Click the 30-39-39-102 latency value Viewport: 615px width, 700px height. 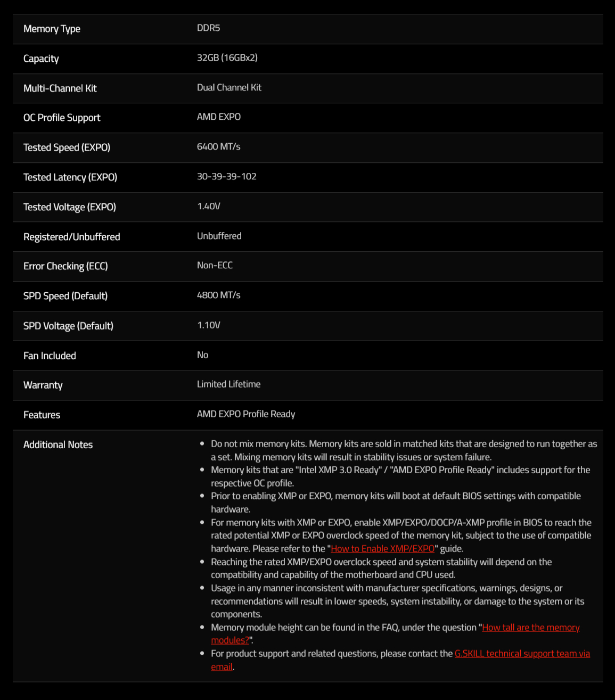(x=227, y=176)
